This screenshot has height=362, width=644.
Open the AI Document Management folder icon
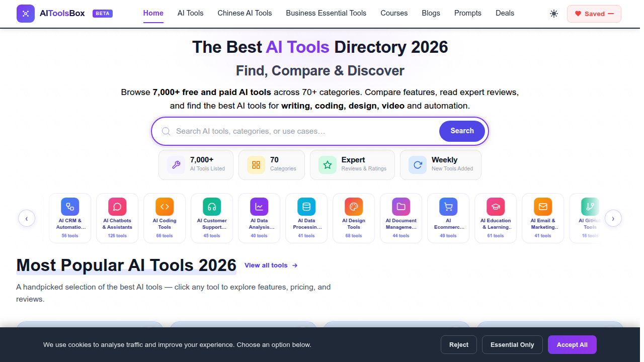401,207
